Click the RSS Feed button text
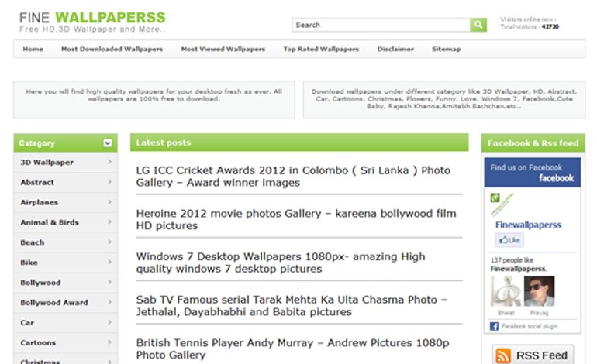The image size is (597, 364). (x=542, y=355)
